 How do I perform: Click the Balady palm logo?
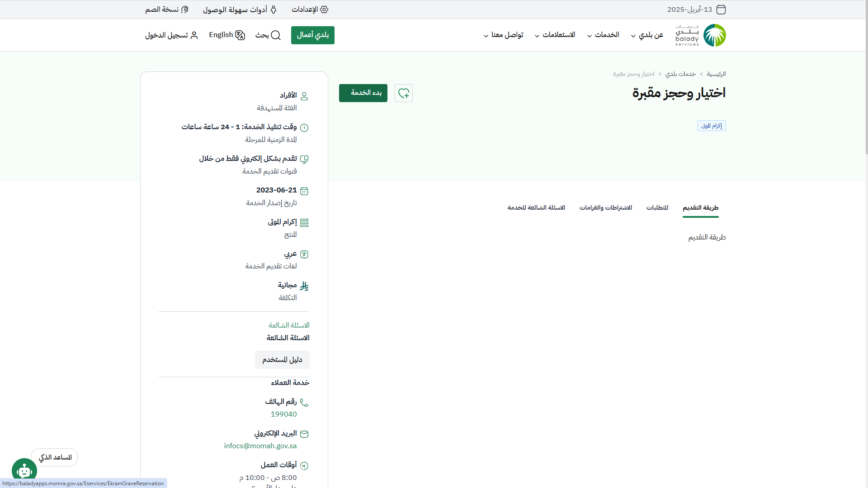(714, 35)
